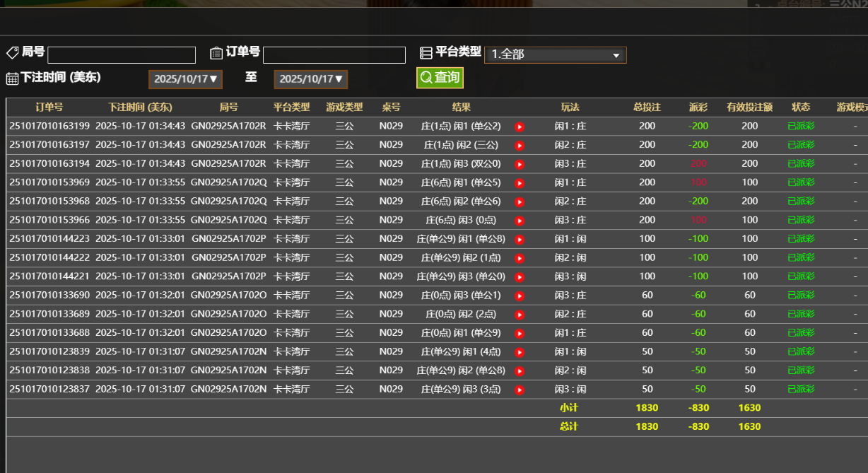Play replay for the 庄(0点) 闲2 (2点) row
Image resolution: width=868 pixels, height=473 pixels.
point(520,314)
